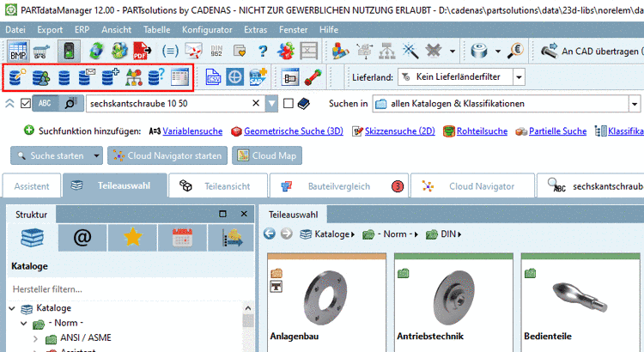Screen dimensions: 644x352
Task: Open the Tabelle menu
Action: [156, 29]
